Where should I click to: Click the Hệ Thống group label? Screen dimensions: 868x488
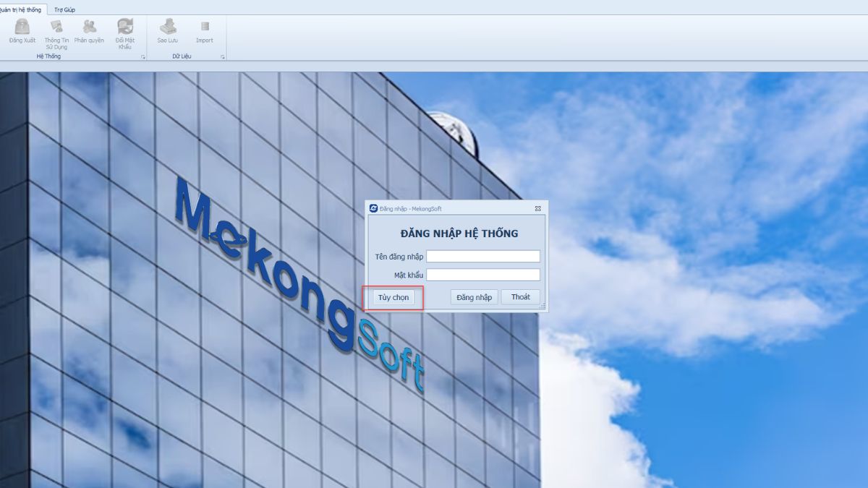[49, 56]
